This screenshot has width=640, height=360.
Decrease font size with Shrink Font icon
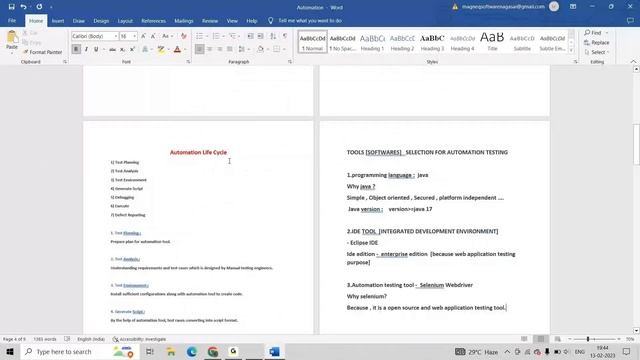click(x=153, y=36)
